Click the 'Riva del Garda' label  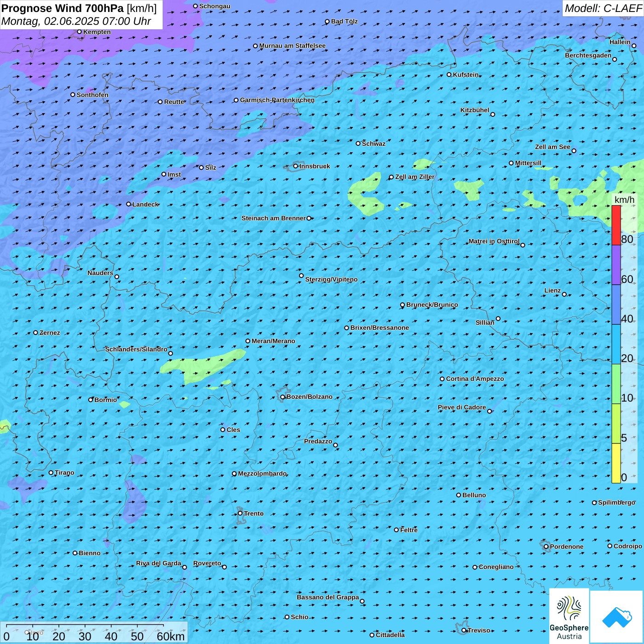(x=159, y=563)
